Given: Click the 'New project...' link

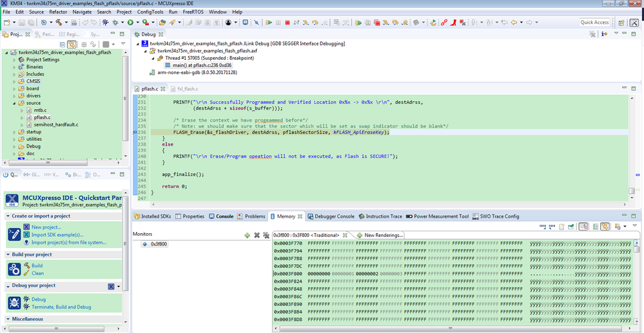Looking at the screenshot, I should (x=46, y=227).
